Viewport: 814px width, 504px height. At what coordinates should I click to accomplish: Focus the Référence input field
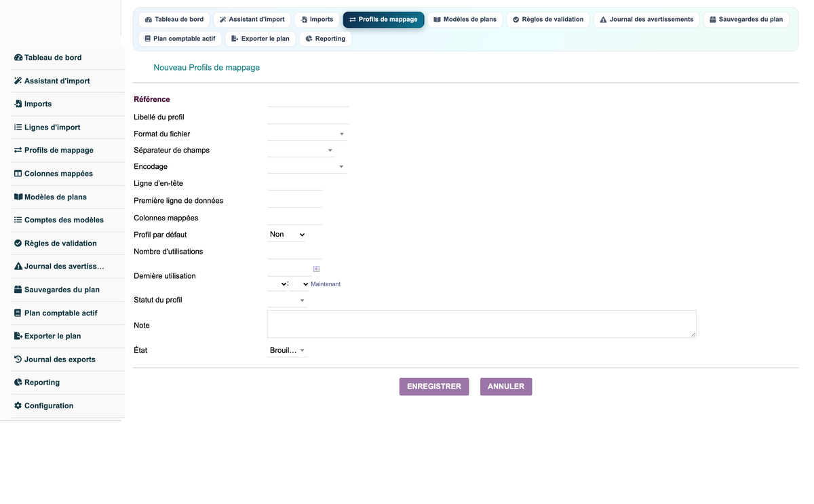tap(308, 100)
